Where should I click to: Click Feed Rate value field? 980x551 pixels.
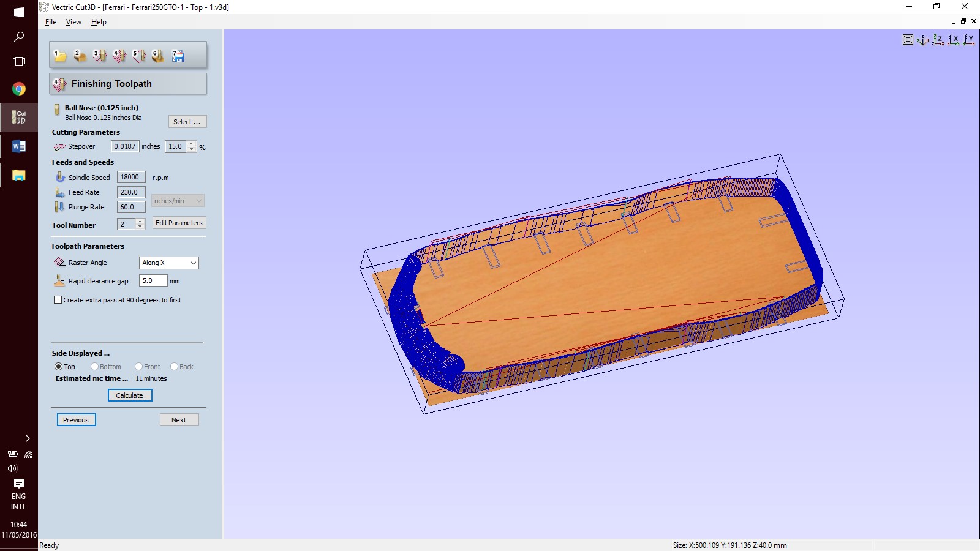coord(131,192)
